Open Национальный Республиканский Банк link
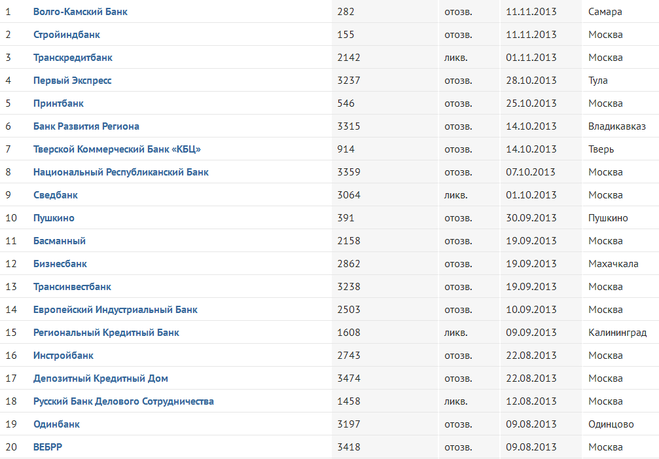The height and width of the screenshot is (459, 659). [x=121, y=172]
